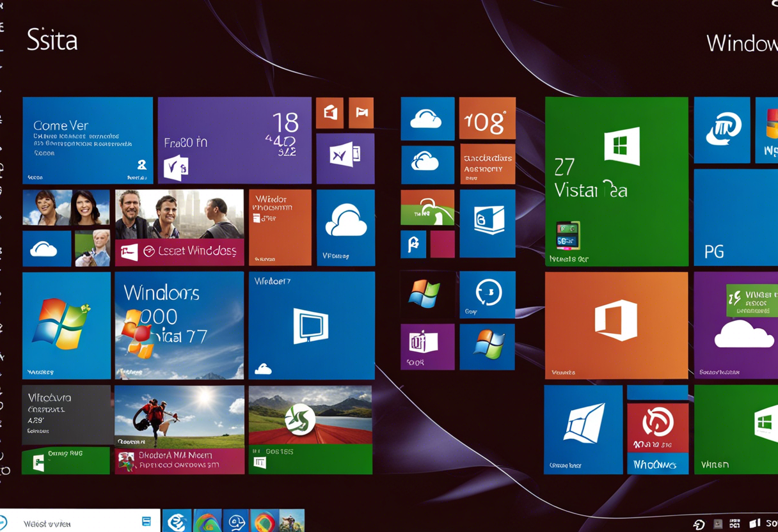The width and height of the screenshot is (778, 532).
Task: Click the volume speaker icon in system tray
Action: click(754, 524)
